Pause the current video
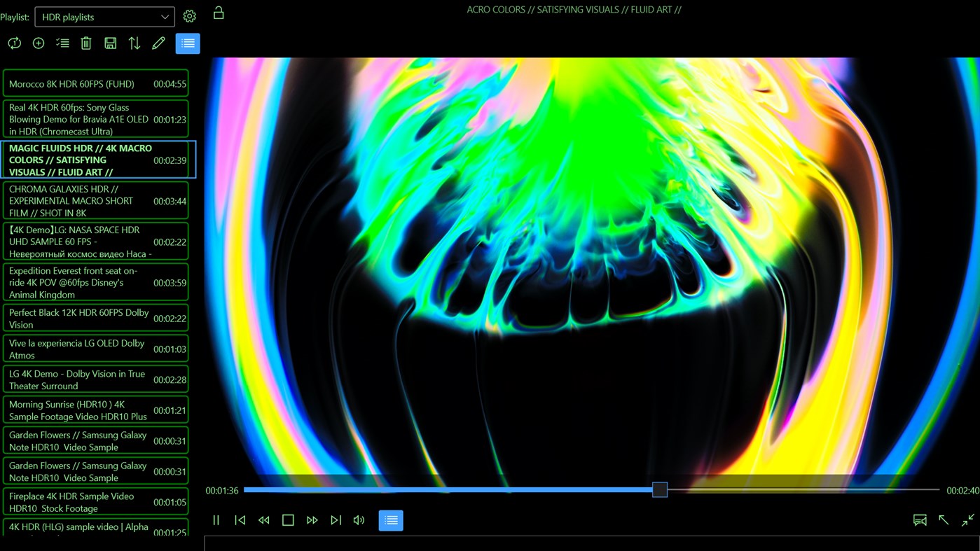 [x=216, y=519]
